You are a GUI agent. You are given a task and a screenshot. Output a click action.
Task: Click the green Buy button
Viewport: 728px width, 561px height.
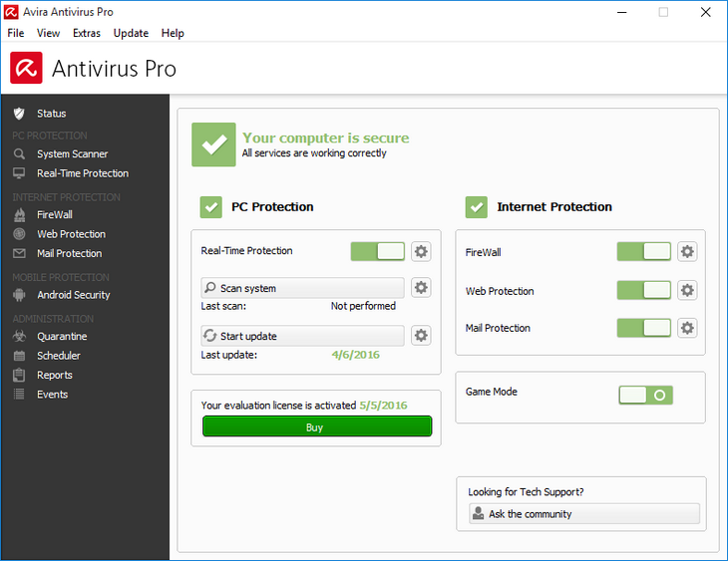[317, 426]
